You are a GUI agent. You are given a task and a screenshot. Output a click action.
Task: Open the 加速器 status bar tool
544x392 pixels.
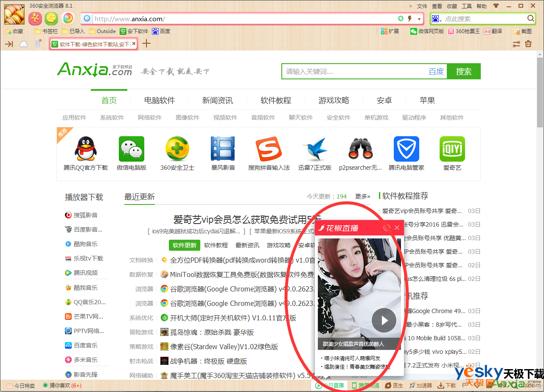pyautogui.click(x=421, y=386)
